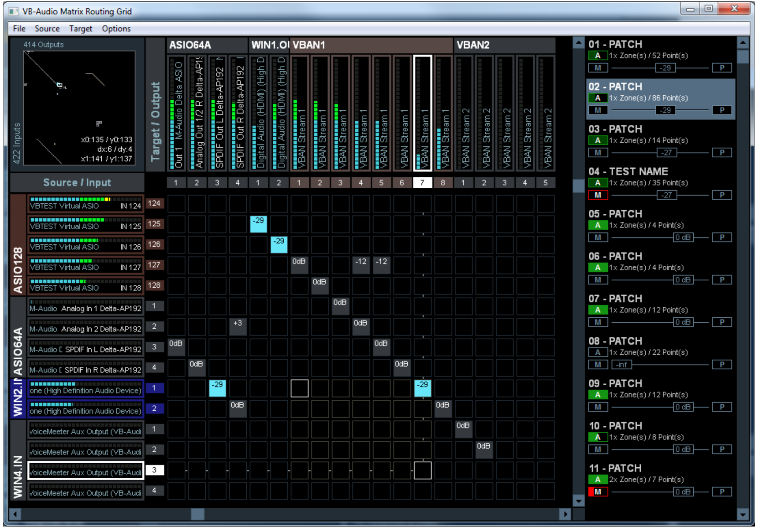The width and height of the screenshot is (758, 532).
Task: Click -29 cell in VBAN1 column 7
Action: click(x=422, y=388)
